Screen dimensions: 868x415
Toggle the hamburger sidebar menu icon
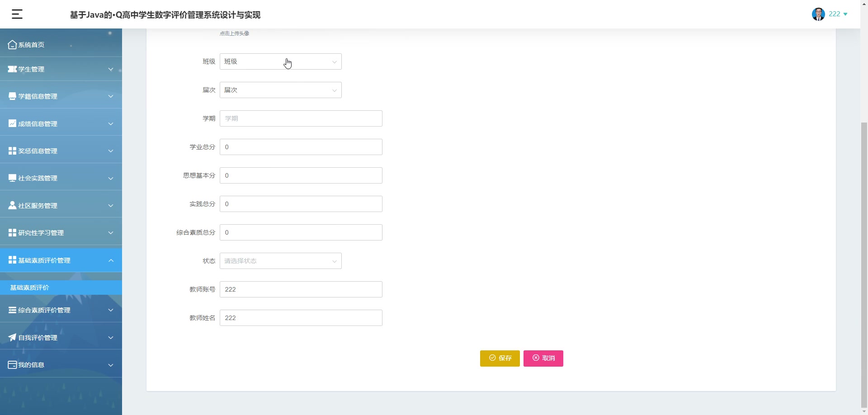click(17, 14)
